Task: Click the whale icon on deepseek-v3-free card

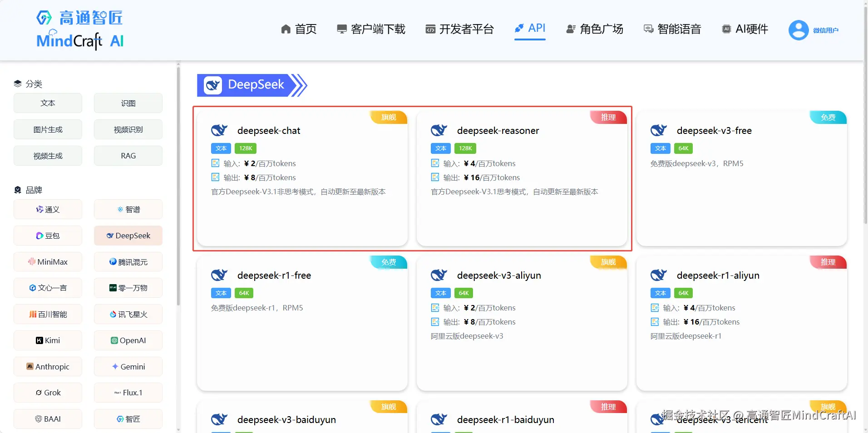Action: (x=659, y=130)
